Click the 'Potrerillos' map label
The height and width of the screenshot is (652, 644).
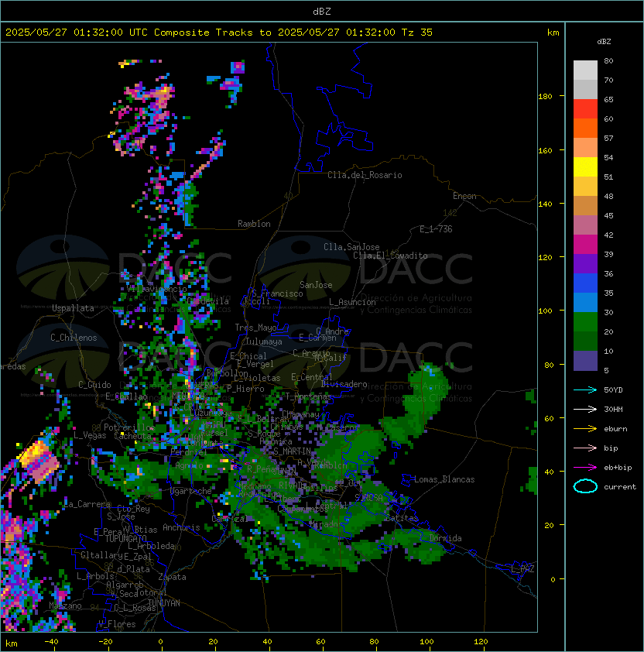[x=129, y=427]
